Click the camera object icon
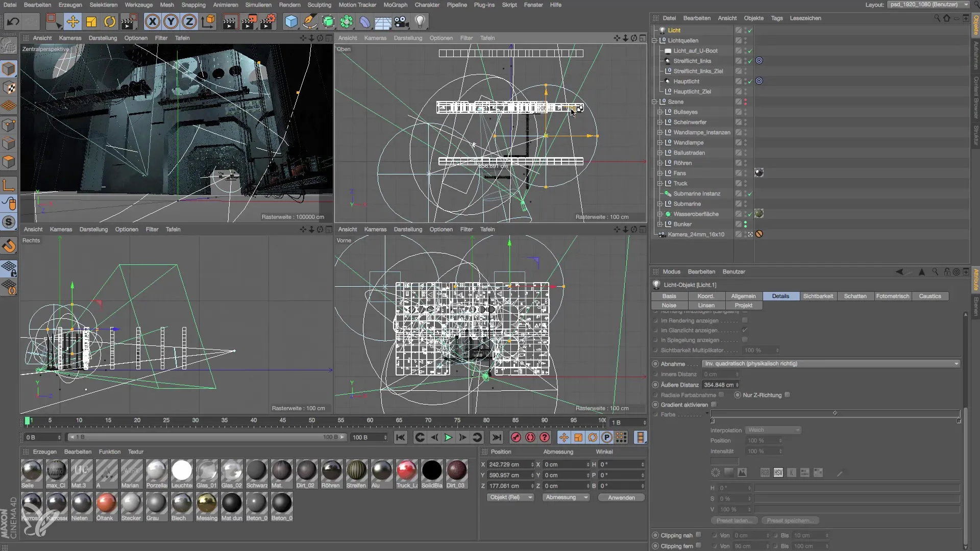 coord(402,22)
